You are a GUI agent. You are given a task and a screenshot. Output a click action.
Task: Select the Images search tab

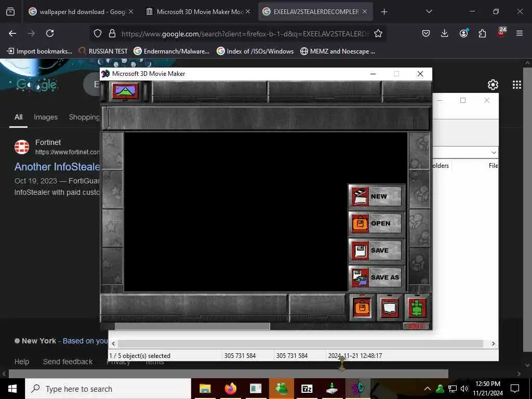(x=46, y=117)
